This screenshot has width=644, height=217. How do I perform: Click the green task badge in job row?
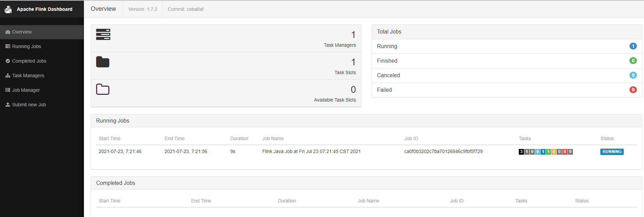click(548, 152)
